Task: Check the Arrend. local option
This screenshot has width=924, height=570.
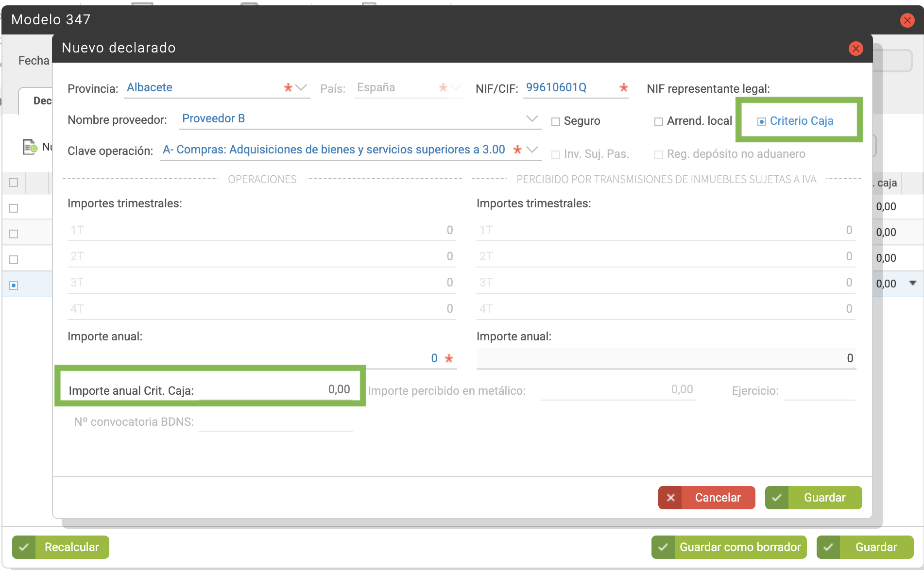Action: pyautogui.click(x=659, y=122)
